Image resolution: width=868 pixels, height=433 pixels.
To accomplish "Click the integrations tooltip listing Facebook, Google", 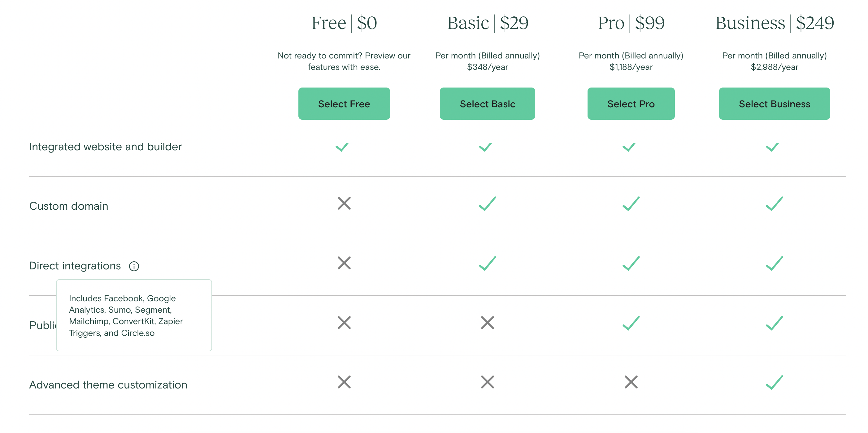I will [x=134, y=315].
